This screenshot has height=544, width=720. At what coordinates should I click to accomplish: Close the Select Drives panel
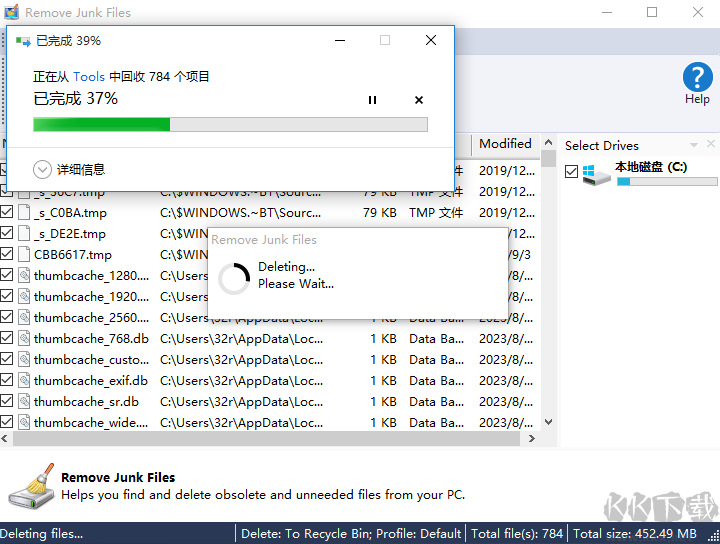click(x=711, y=144)
